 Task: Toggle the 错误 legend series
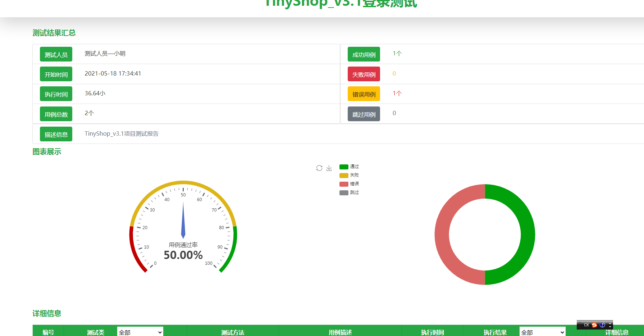349,184
